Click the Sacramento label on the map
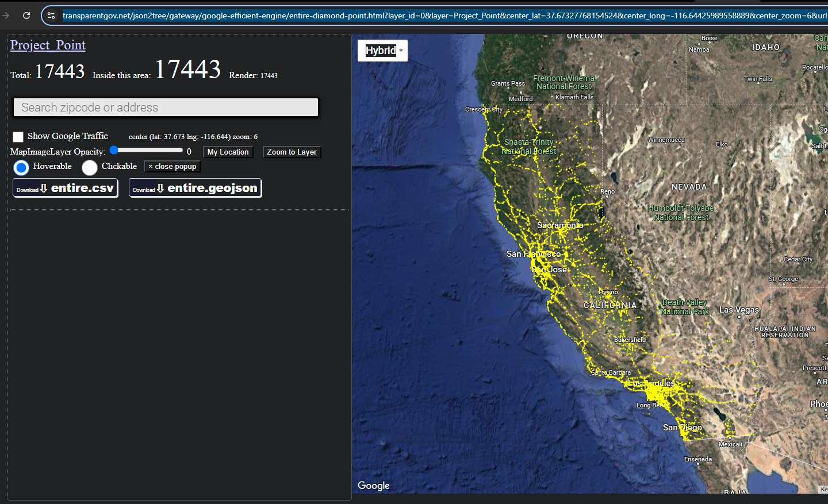Screen dimensions: 828x504 coord(560,225)
